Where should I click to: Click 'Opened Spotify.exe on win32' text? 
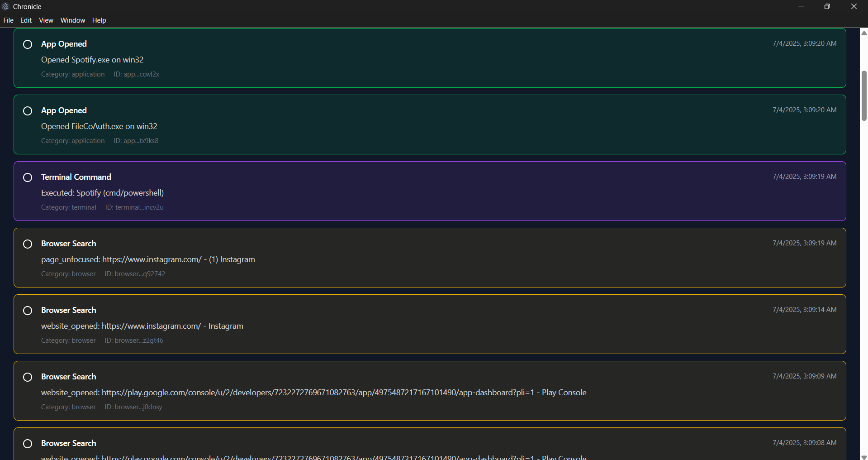click(x=92, y=60)
